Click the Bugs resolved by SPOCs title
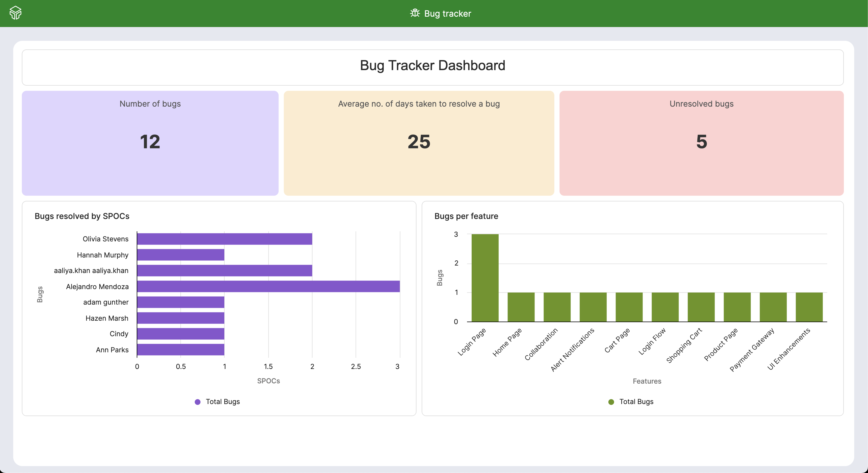 (x=82, y=216)
